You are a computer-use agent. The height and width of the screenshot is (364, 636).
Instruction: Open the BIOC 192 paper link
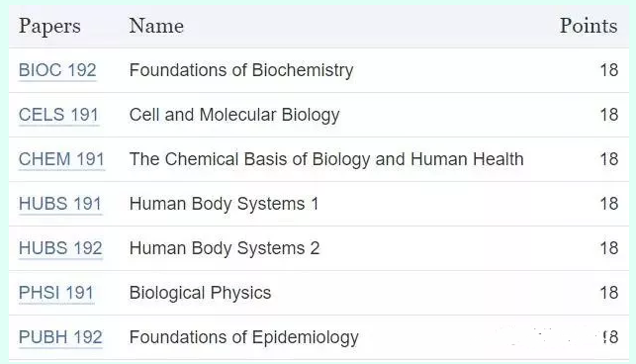[x=57, y=70]
